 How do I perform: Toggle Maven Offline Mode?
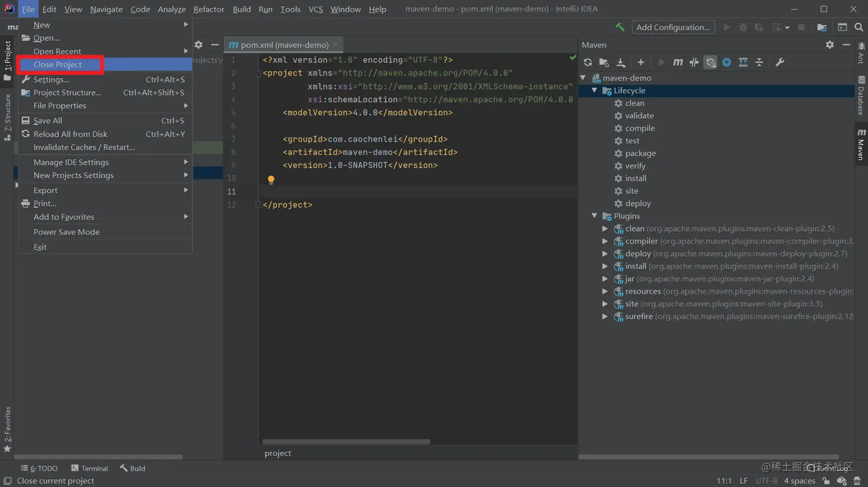pyautogui.click(x=694, y=62)
